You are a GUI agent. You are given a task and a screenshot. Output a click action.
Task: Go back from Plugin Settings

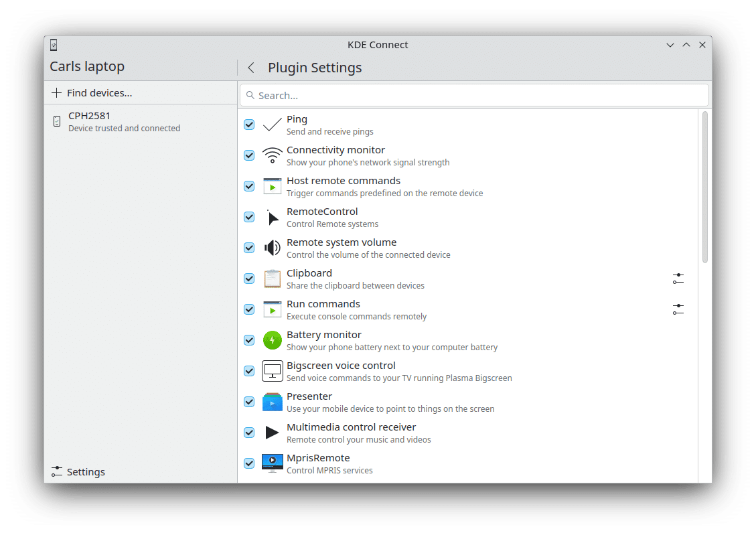[x=250, y=68]
